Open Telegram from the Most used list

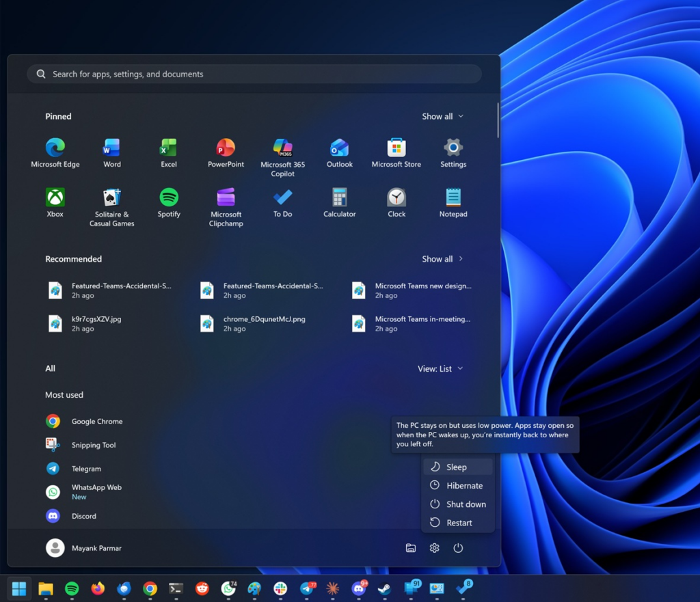(x=74, y=469)
